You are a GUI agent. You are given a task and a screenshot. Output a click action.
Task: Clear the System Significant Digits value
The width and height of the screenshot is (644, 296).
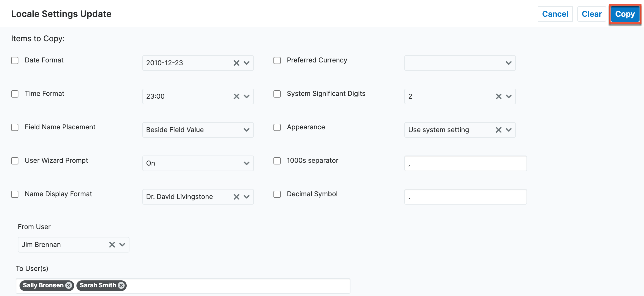[x=498, y=96]
